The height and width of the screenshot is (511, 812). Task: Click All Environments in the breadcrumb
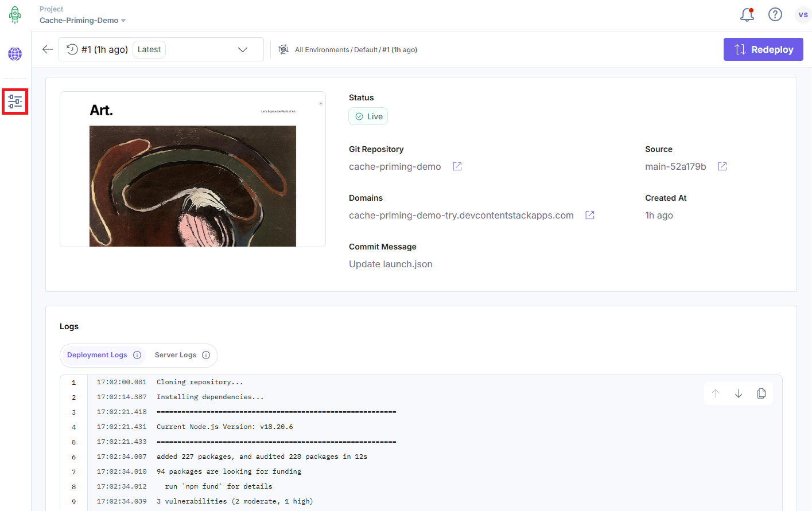click(322, 50)
